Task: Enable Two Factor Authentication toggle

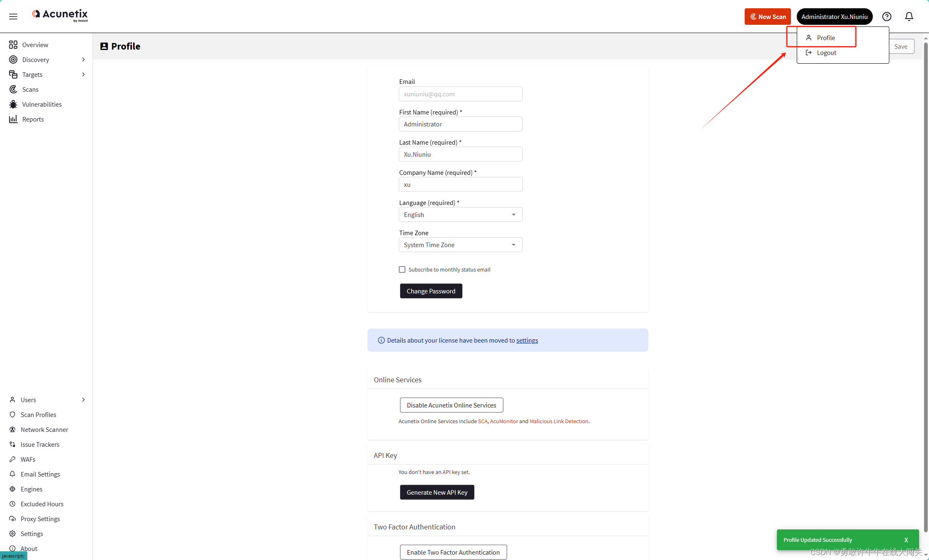Action: pos(453,551)
